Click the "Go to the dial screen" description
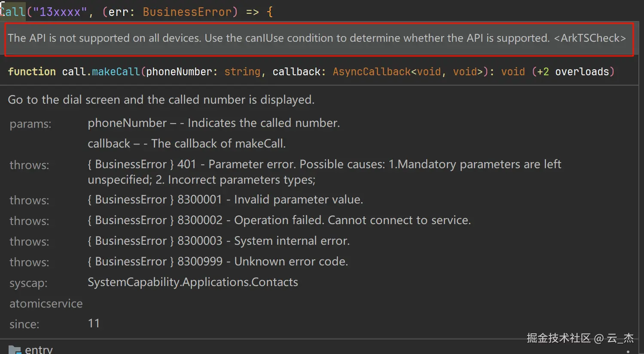 pyautogui.click(x=161, y=100)
